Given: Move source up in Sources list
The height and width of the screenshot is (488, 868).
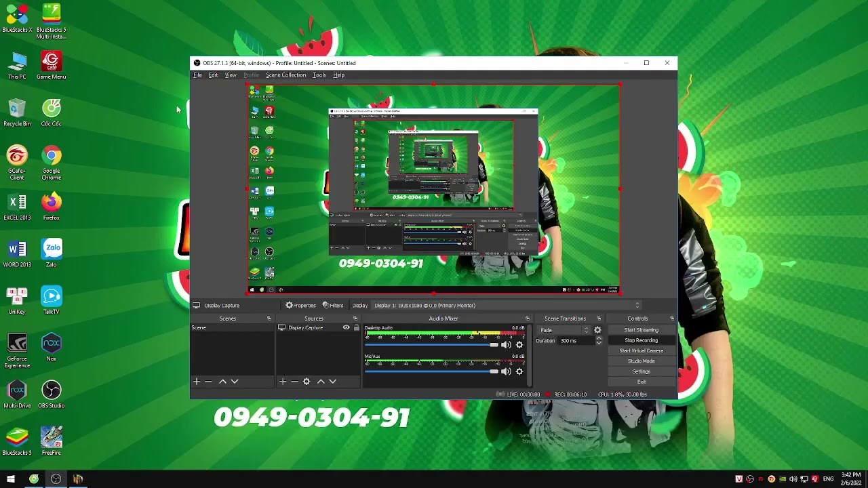Looking at the screenshot, I should point(321,382).
